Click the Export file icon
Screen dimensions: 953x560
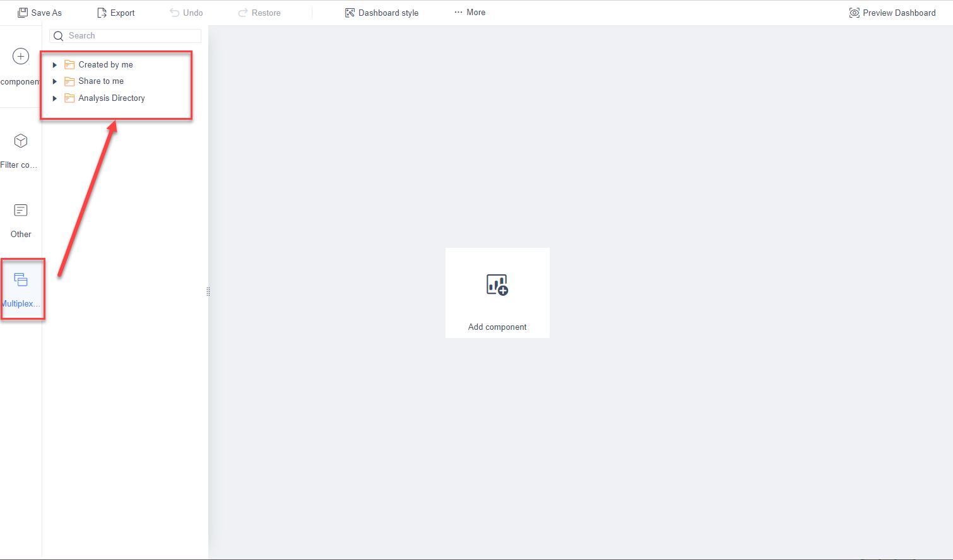point(102,13)
